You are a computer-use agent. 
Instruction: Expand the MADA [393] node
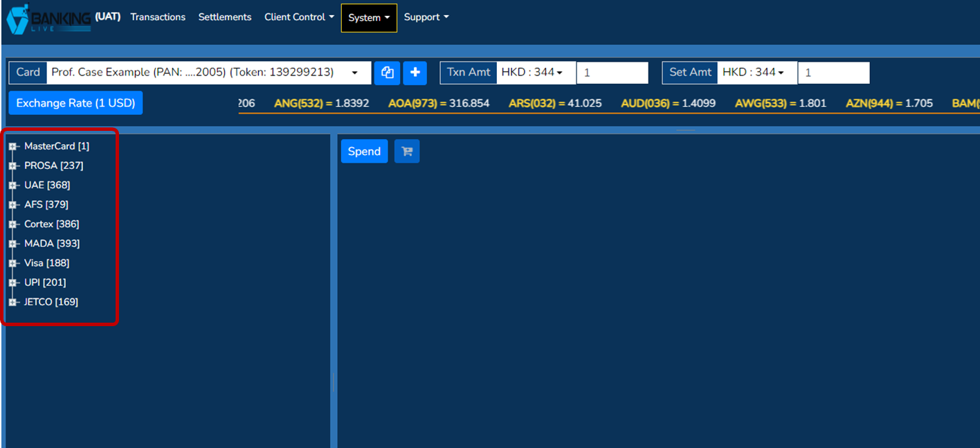(12, 244)
